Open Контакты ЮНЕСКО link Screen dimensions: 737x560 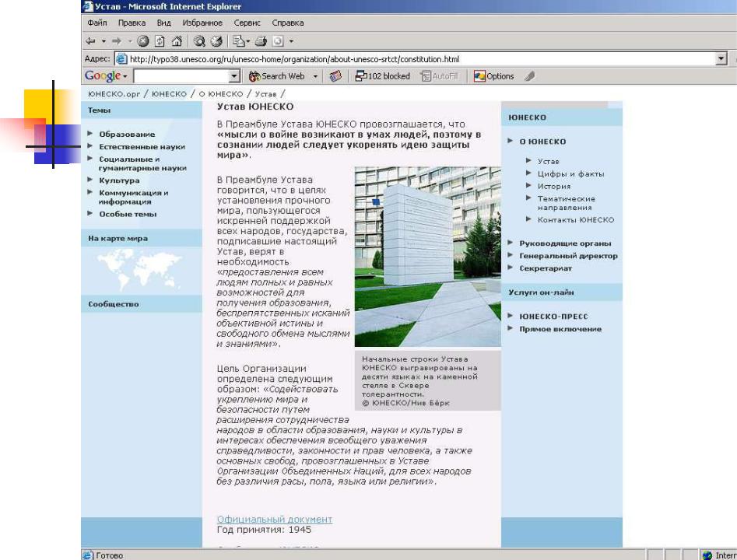coord(576,219)
